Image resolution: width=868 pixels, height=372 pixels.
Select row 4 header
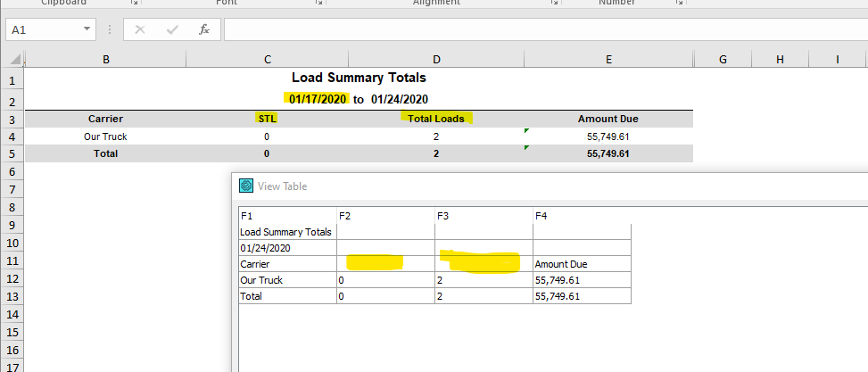tap(12, 136)
